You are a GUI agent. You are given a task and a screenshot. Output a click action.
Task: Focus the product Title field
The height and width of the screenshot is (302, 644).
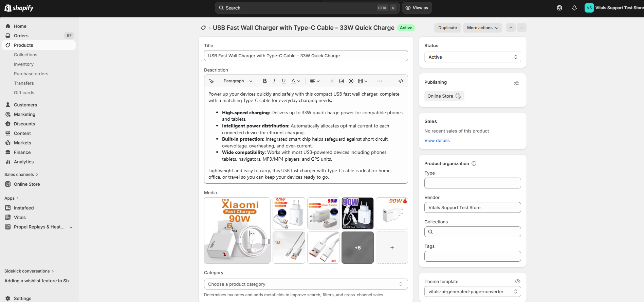pyautogui.click(x=306, y=56)
